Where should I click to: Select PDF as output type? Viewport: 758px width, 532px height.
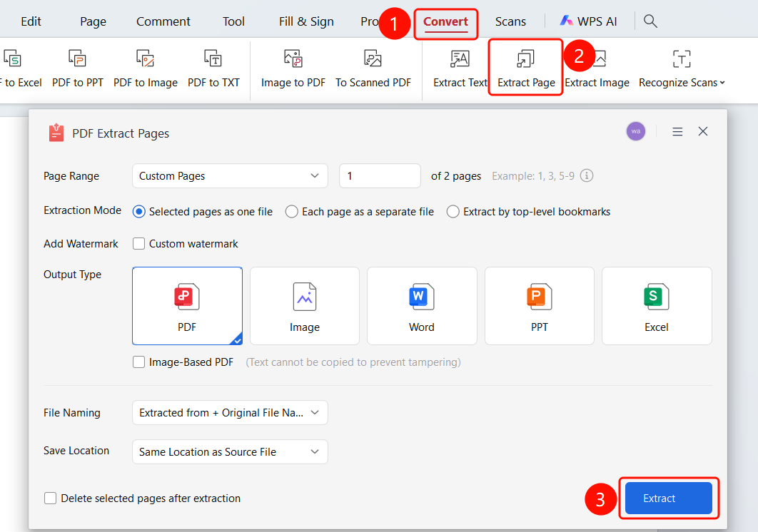click(x=187, y=306)
